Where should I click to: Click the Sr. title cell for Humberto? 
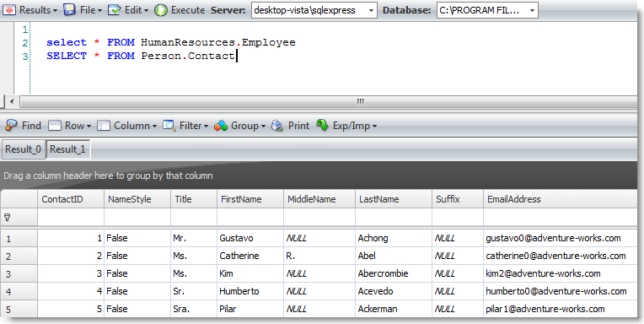point(194,291)
